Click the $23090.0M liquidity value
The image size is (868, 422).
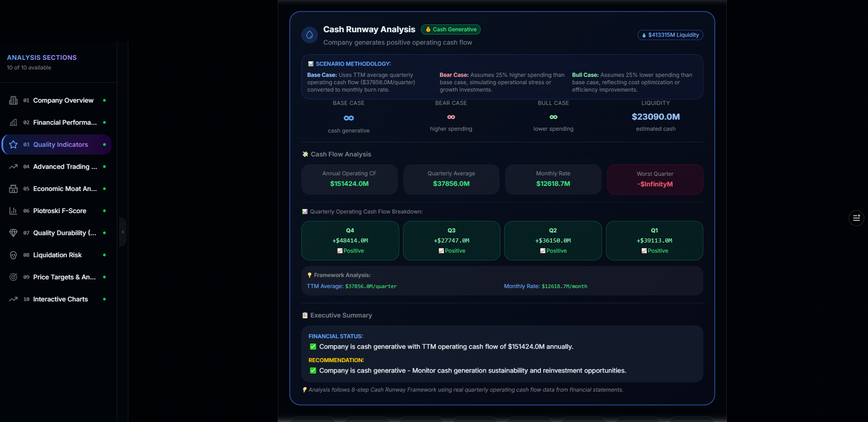[655, 117]
